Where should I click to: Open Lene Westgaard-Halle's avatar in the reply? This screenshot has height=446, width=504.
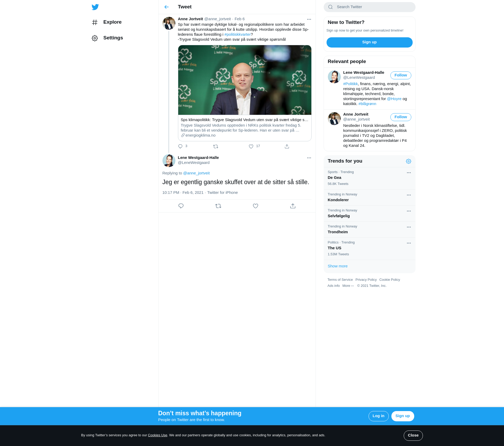[x=169, y=160]
